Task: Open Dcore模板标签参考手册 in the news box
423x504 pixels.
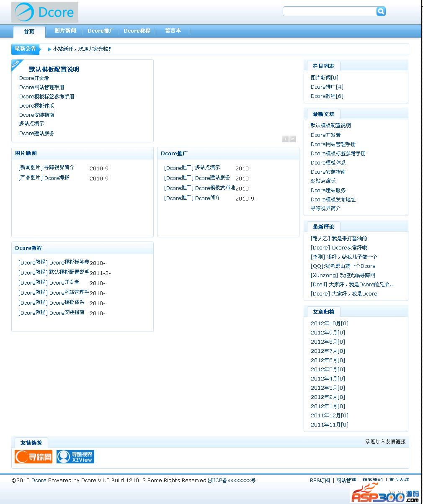Action: point(47,97)
